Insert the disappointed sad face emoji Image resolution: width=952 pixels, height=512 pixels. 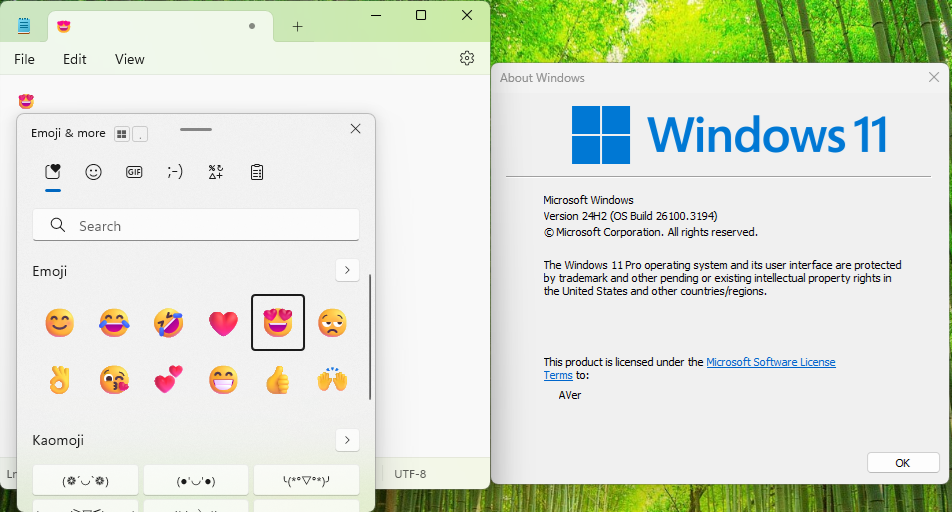[332, 323]
